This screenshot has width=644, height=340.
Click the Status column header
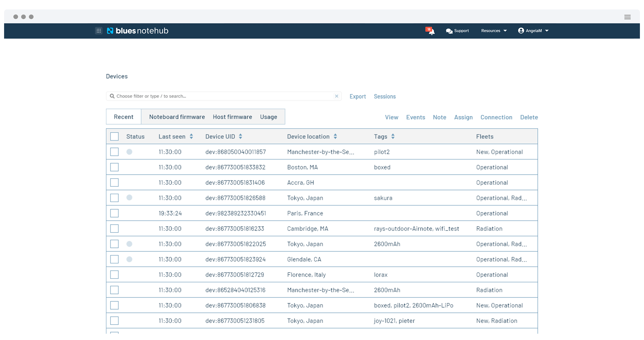tap(135, 136)
